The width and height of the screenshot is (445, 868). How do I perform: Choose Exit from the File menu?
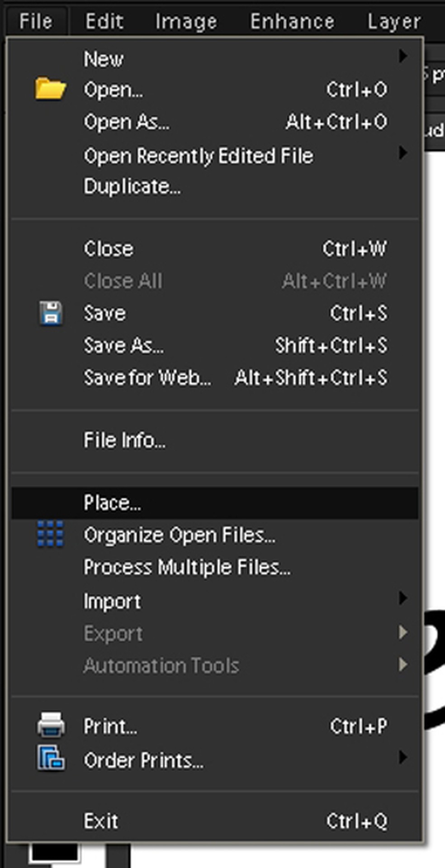pyautogui.click(x=101, y=821)
